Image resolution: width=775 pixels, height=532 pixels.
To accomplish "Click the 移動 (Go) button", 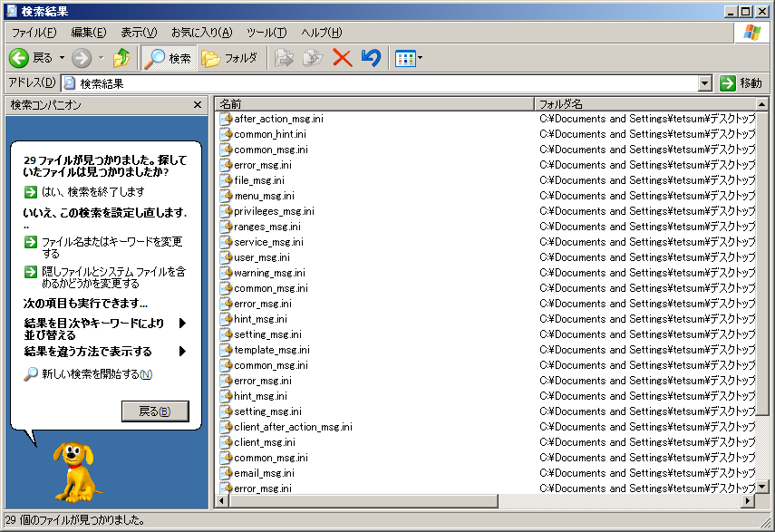I will 741,83.
